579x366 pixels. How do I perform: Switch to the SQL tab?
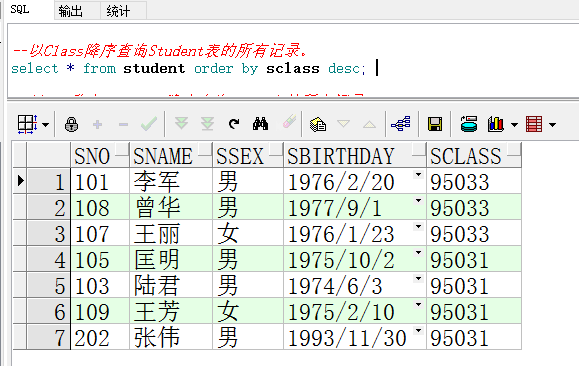(x=20, y=10)
